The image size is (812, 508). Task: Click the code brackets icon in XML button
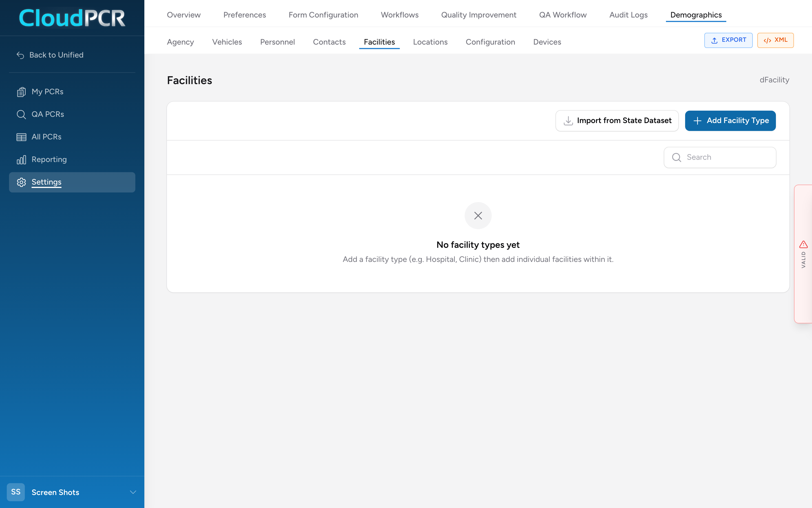(x=767, y=40)
